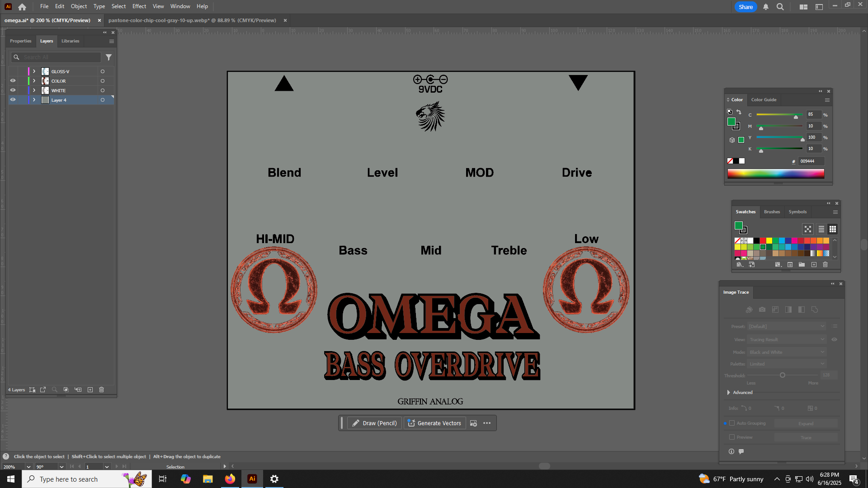Screen dimensions: 868x488
Task: Open Swatch Libraries menu icon
Action: pos(740,264)
